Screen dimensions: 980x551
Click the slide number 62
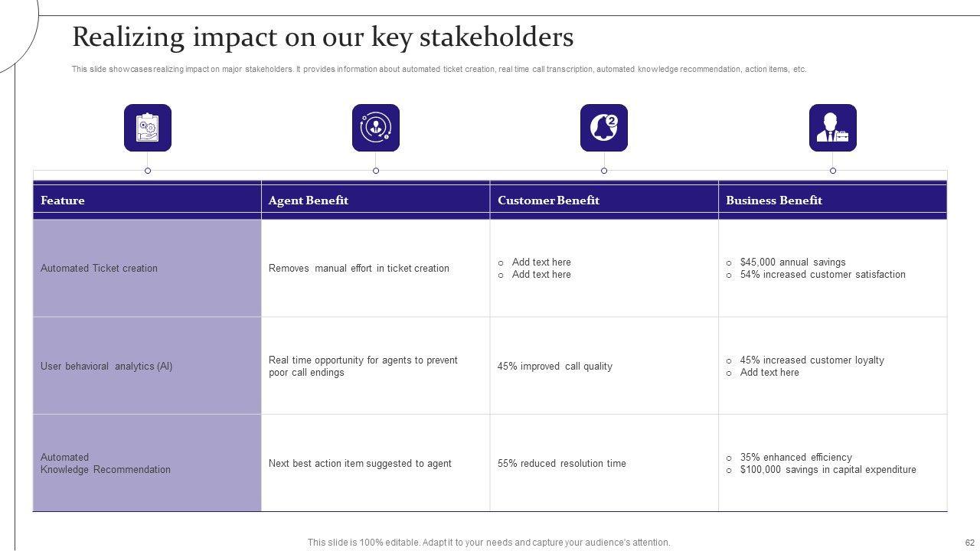click(970, 543)
